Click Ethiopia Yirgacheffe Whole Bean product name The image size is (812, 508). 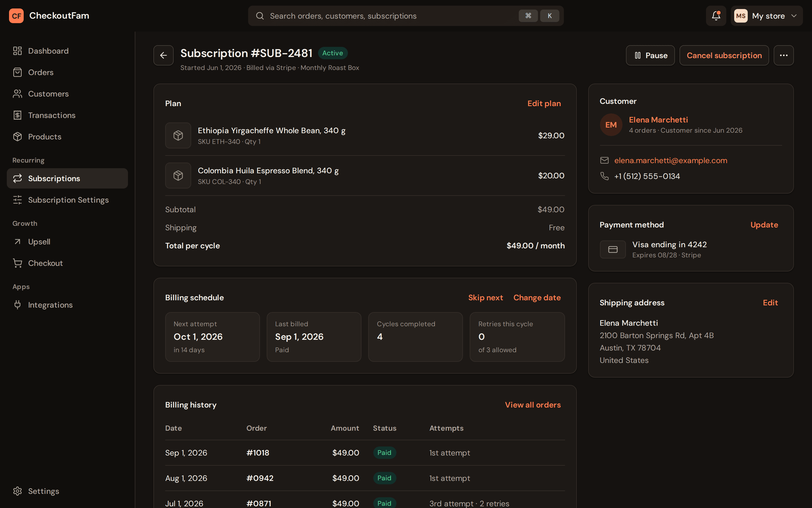[x=272, y=131]
